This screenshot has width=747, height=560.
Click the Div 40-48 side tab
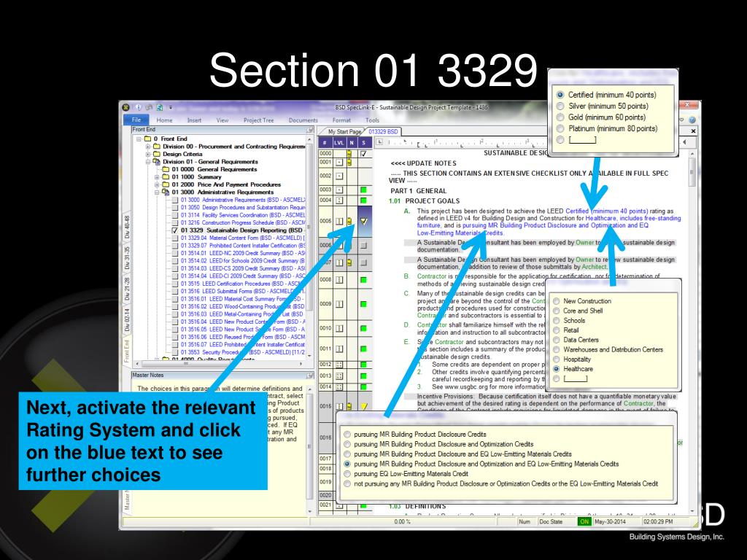coord(127,227)
